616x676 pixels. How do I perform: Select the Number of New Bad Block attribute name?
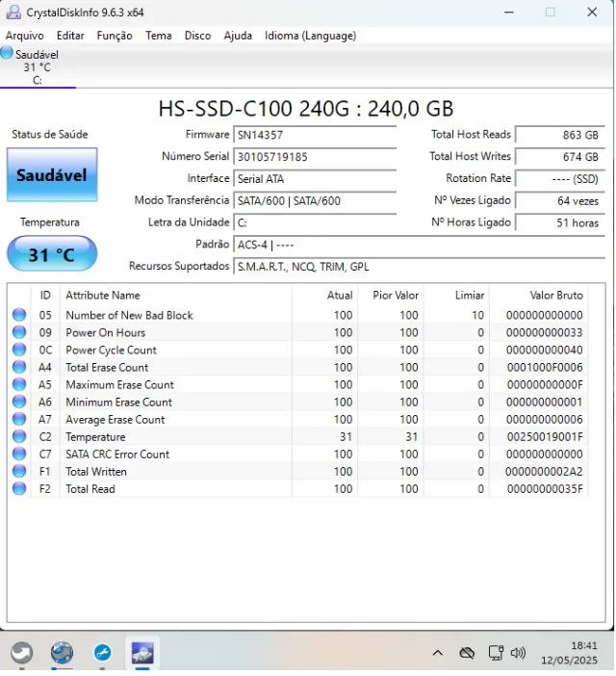point(129,315)
